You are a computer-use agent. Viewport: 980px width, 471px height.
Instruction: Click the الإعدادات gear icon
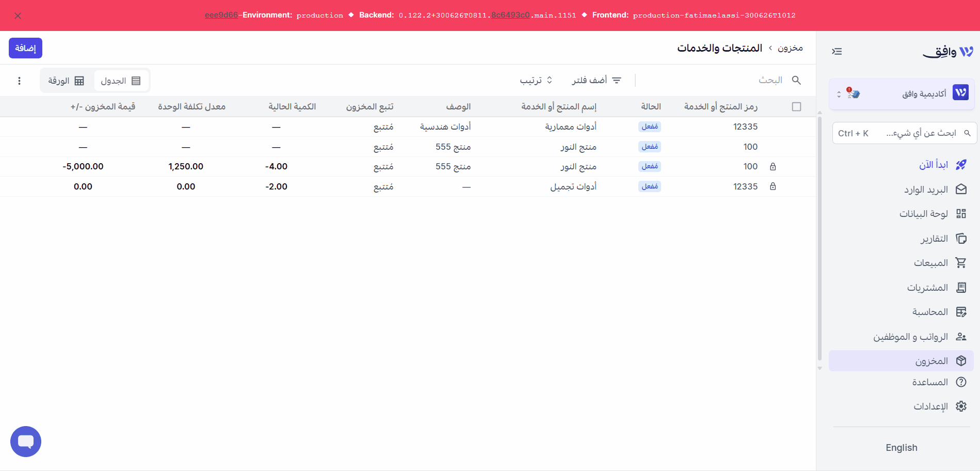coord(961,406)
